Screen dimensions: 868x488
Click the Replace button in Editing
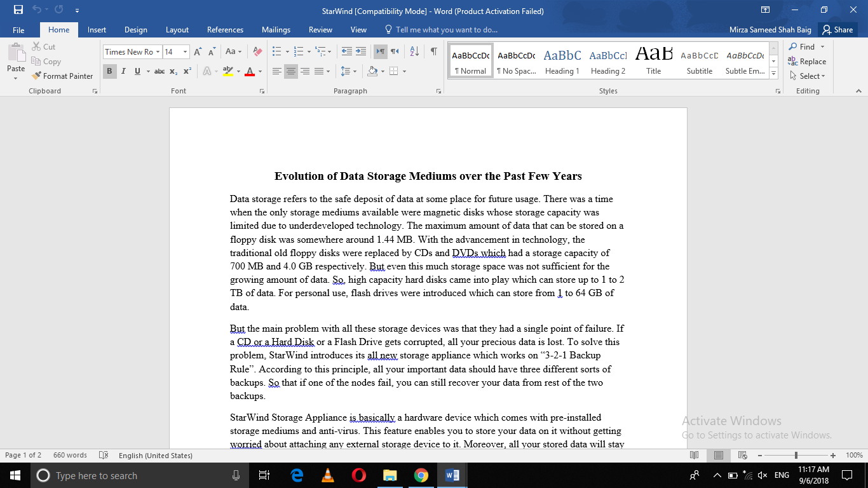pyautogui.click(x=807, y=62)
